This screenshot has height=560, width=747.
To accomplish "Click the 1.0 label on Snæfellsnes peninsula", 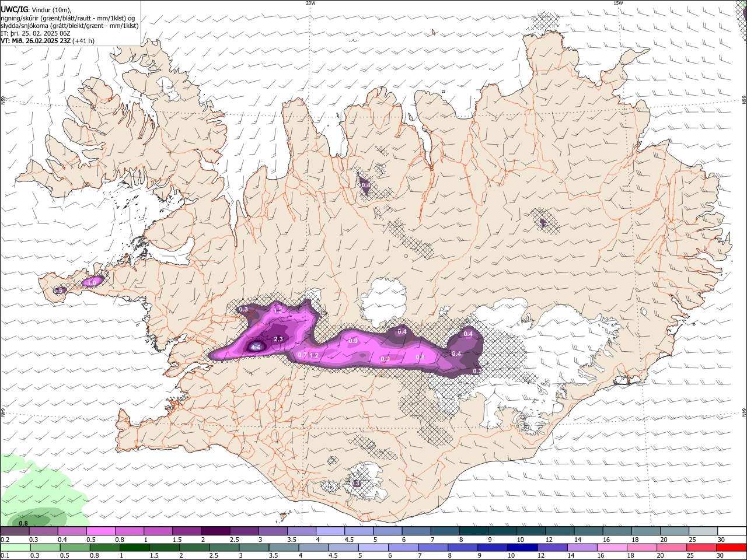I will [x=92, y=282].
